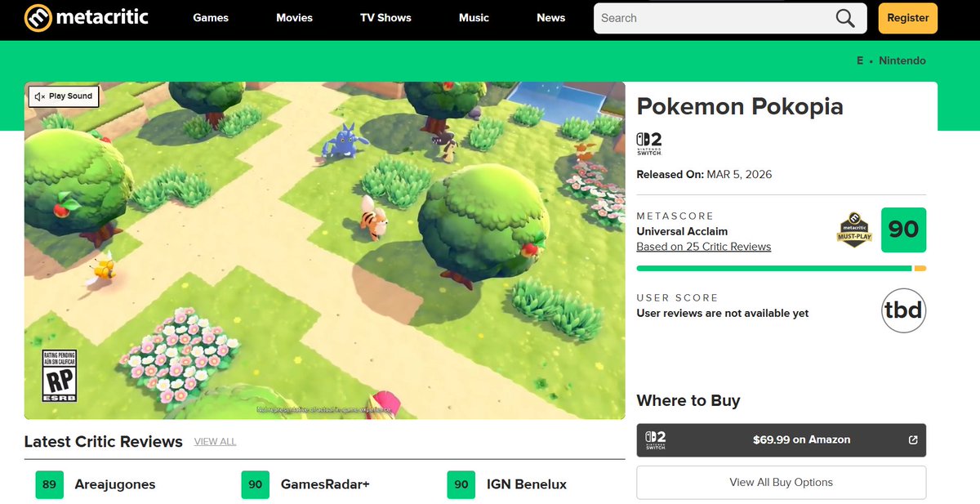Click the 90 score badge for GamesRadar+
The image size is (980, 504).
[x=256, y=484]
